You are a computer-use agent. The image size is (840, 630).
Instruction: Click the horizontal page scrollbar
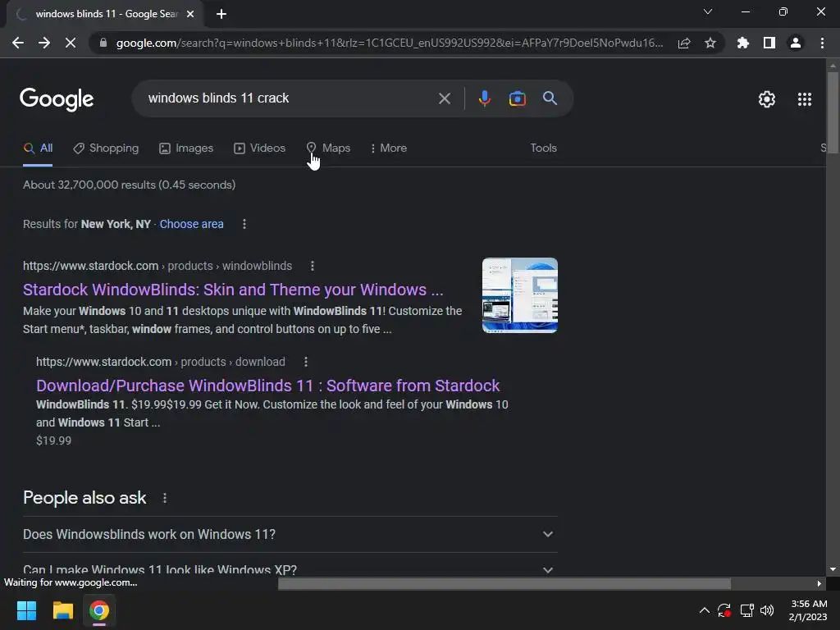tap(504, 583)
